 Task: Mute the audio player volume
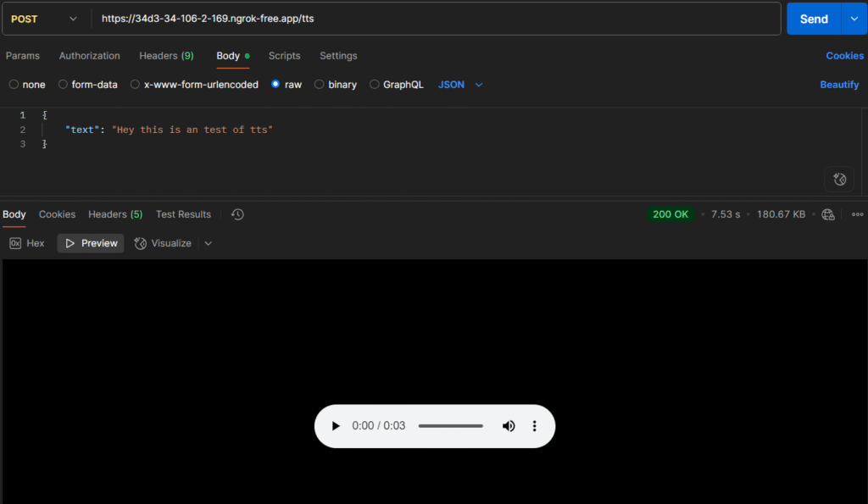[x=509, y=426]
